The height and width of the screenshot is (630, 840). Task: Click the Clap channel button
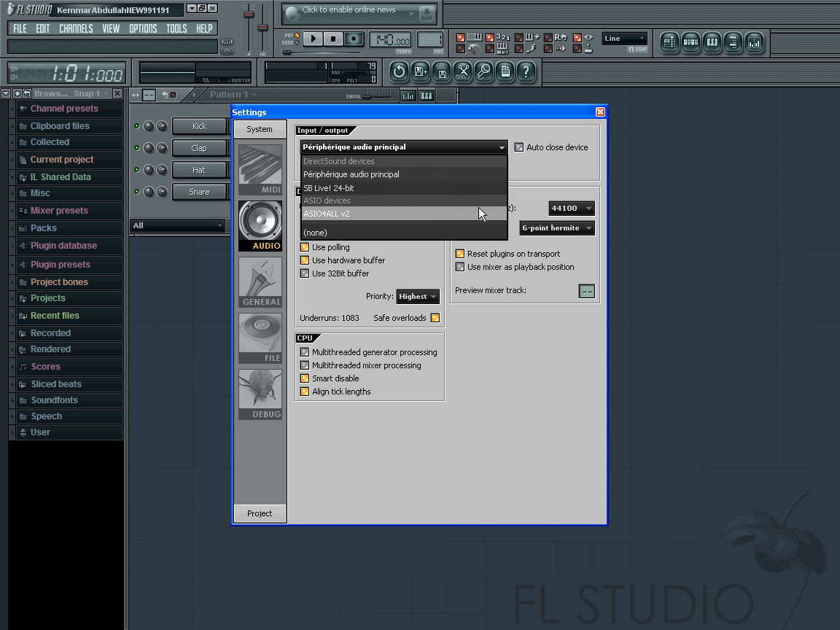coord(199,148)
